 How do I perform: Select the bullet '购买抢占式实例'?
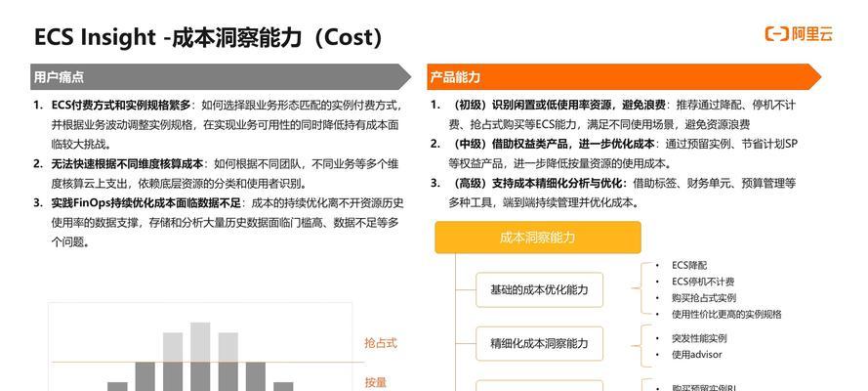point(704,298)
